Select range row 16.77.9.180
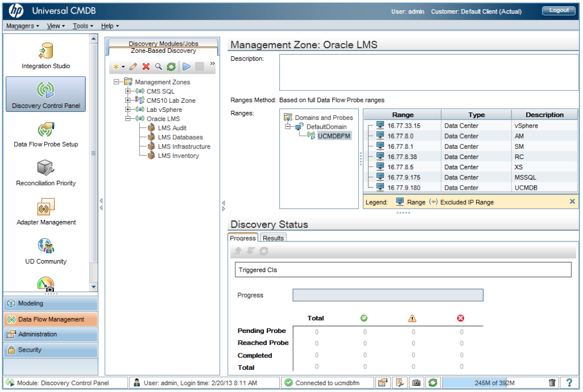 click(x=471, y=188)
